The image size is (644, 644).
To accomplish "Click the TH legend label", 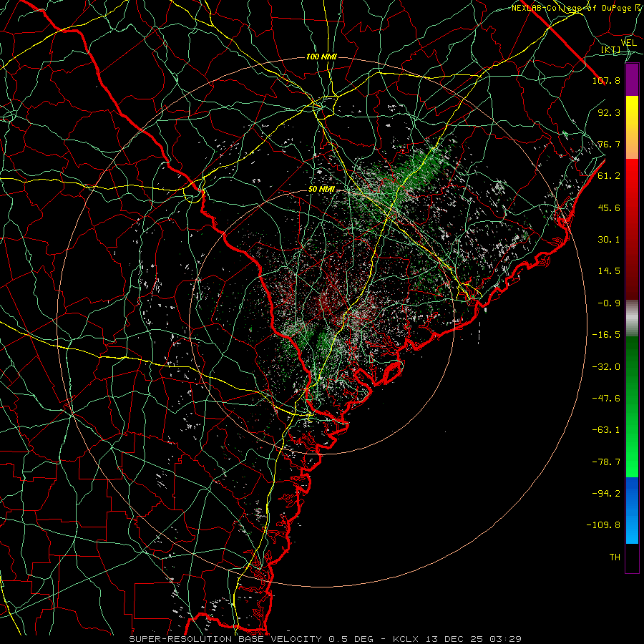I will 615,557.
